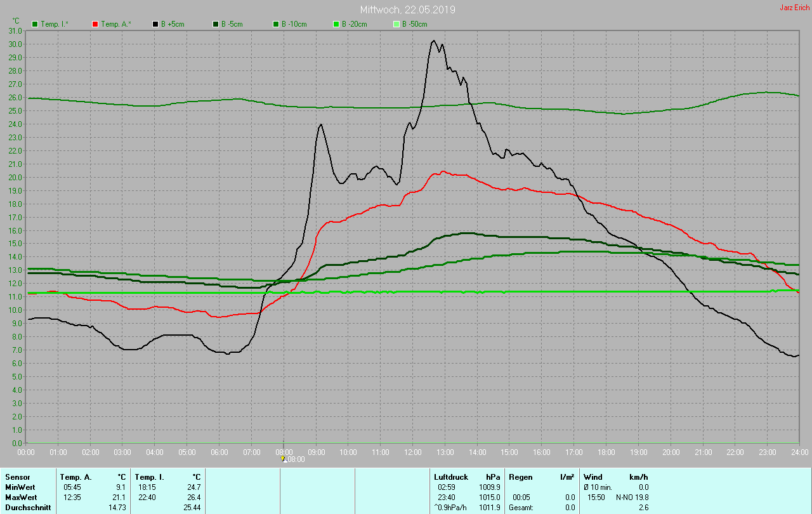The height and width of the screenshot is (514, 812).
Task: Select the MaxWert row label
Action: 21,497
